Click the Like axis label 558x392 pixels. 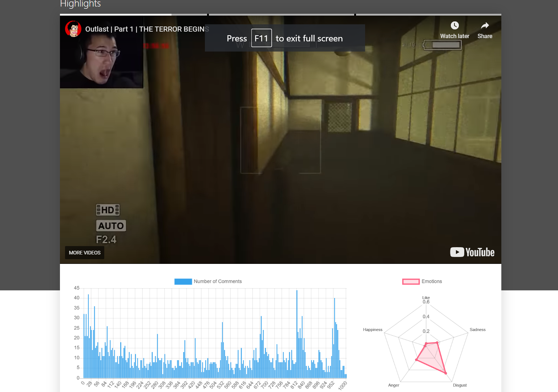point(426,298)
